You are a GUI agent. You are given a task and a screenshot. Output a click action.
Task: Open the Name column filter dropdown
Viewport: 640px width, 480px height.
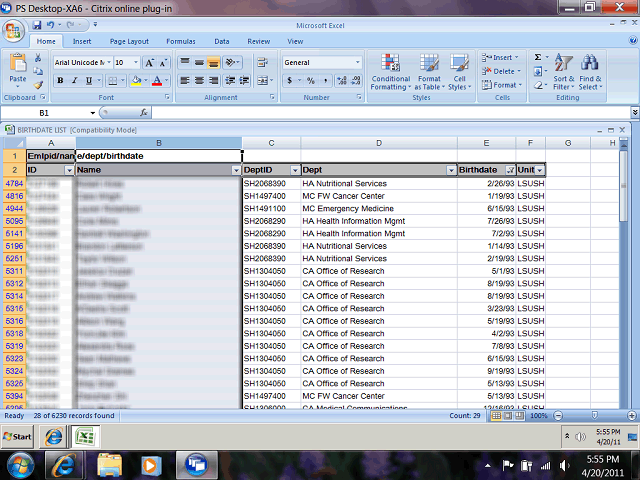click(236, 171)
